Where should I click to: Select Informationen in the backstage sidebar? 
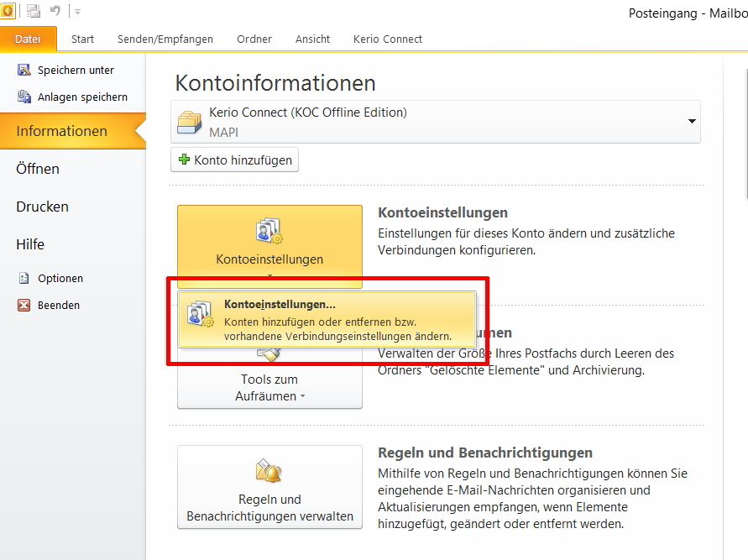pos(72,131)
